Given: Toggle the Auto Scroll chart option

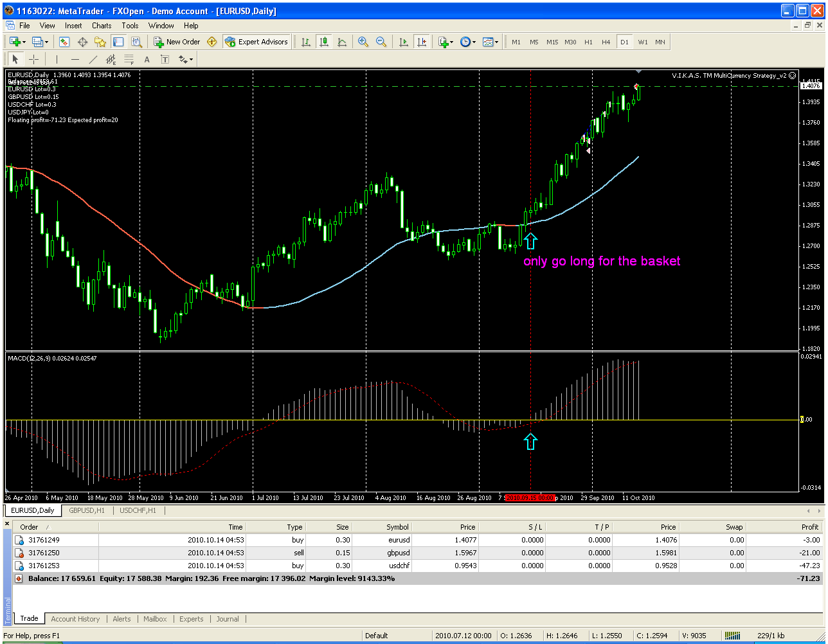Looking at the screenshot, I should coord(404,42).
